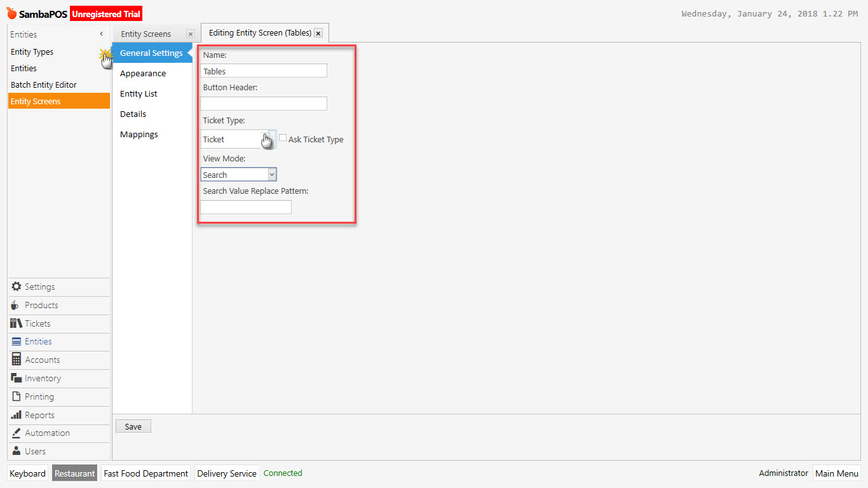Open the Reports section
This screenshot has height=488, width=868.
pos(37,415)
